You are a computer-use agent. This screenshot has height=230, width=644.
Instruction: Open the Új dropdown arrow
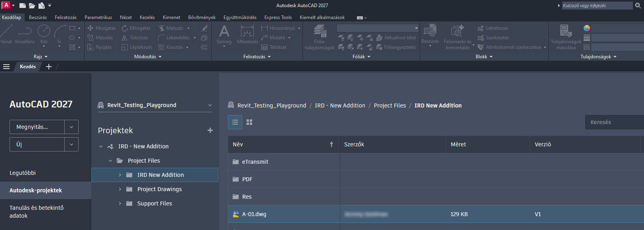[71, 144]
